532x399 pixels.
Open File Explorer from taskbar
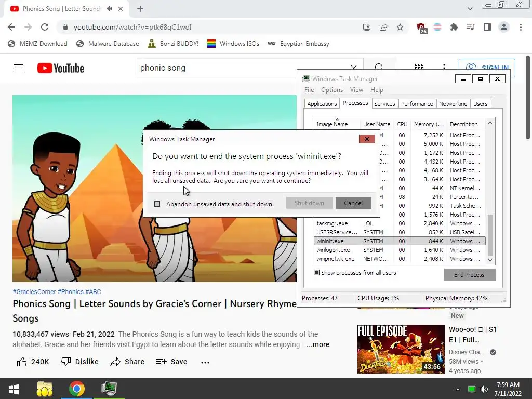pyautogui.click(x=45, y=389)
